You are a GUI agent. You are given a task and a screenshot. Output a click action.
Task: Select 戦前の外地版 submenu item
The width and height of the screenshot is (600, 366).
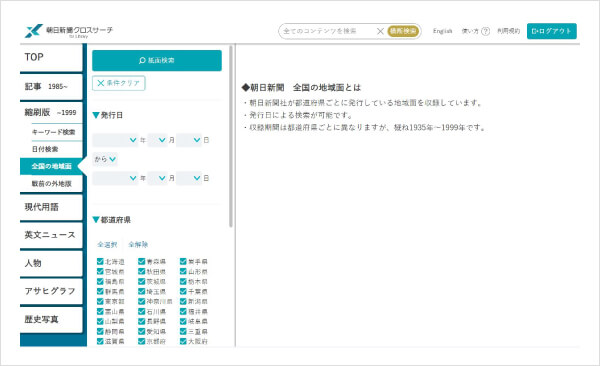coord(51,183)
